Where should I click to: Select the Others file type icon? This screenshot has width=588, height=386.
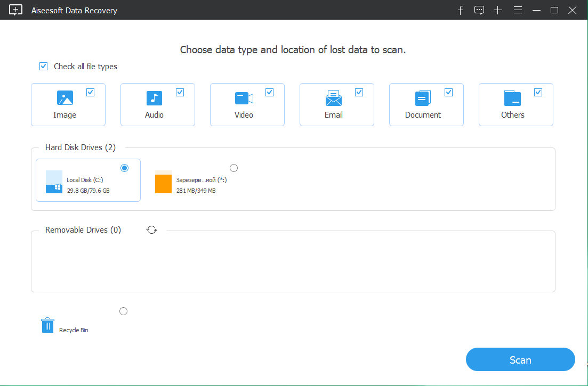pos(512,98)
